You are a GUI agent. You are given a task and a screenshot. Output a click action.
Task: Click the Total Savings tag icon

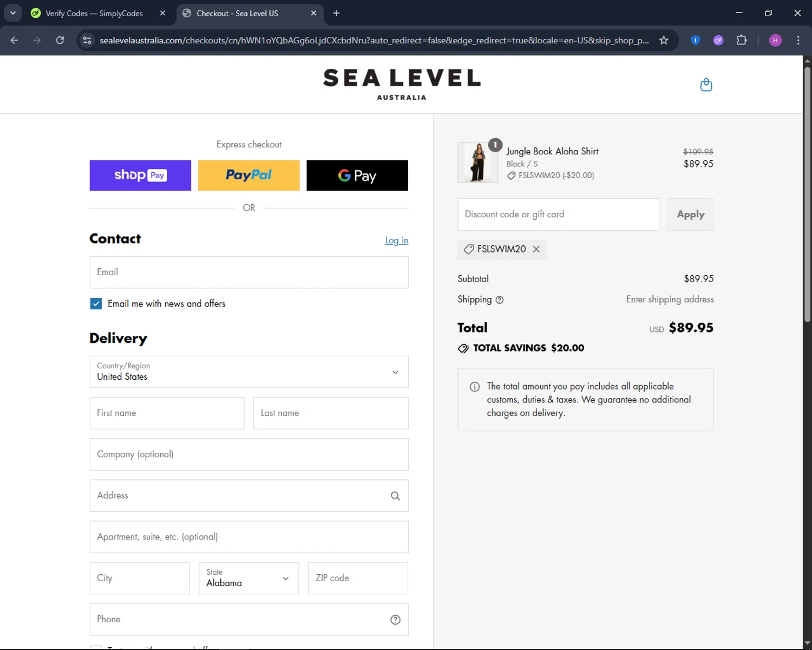463,348
